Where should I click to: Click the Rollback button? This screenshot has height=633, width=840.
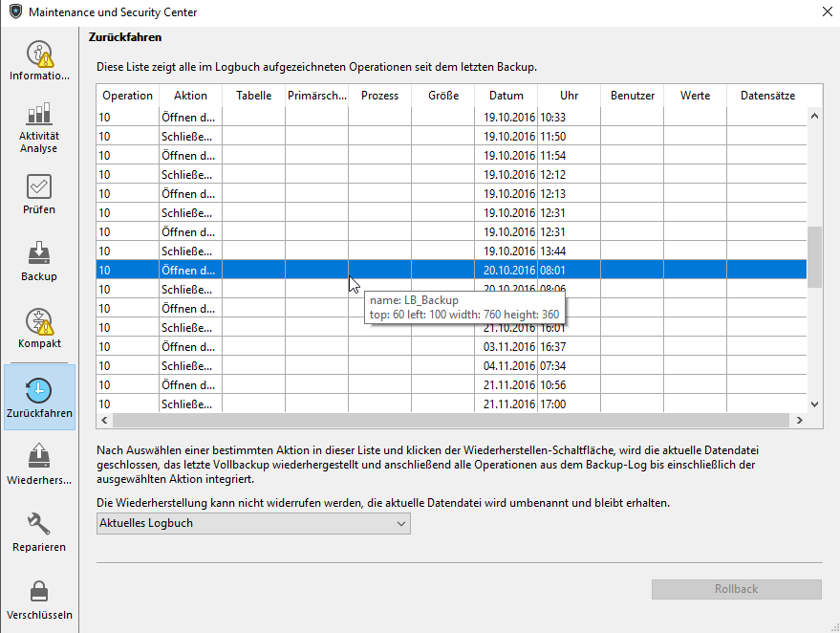click(736, 589)
